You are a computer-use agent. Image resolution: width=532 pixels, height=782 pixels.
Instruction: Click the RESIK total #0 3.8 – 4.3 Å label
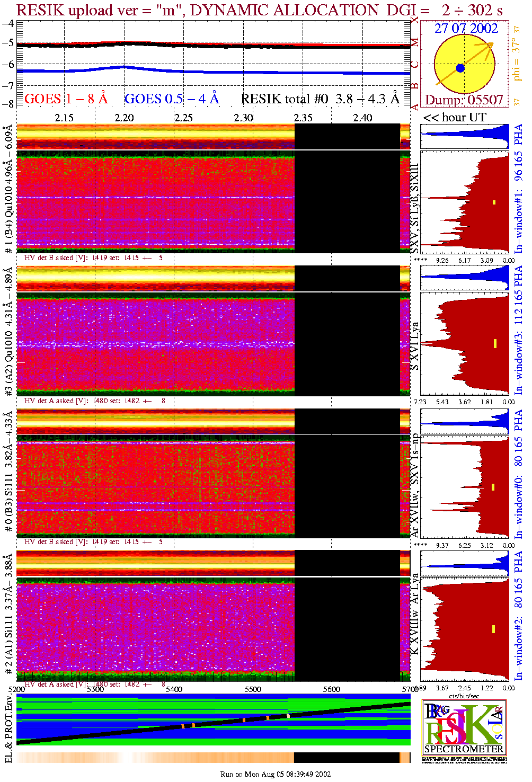pyautogui.click(x=320, y=99)
